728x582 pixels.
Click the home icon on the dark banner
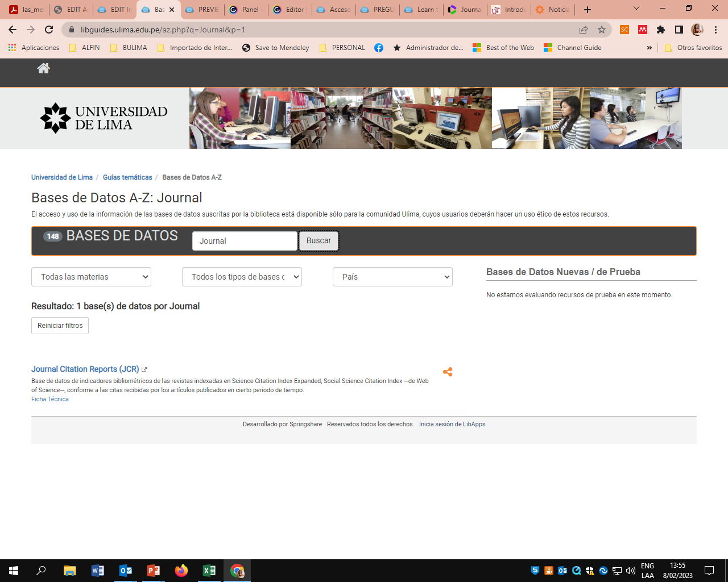(x=43, y=68)
